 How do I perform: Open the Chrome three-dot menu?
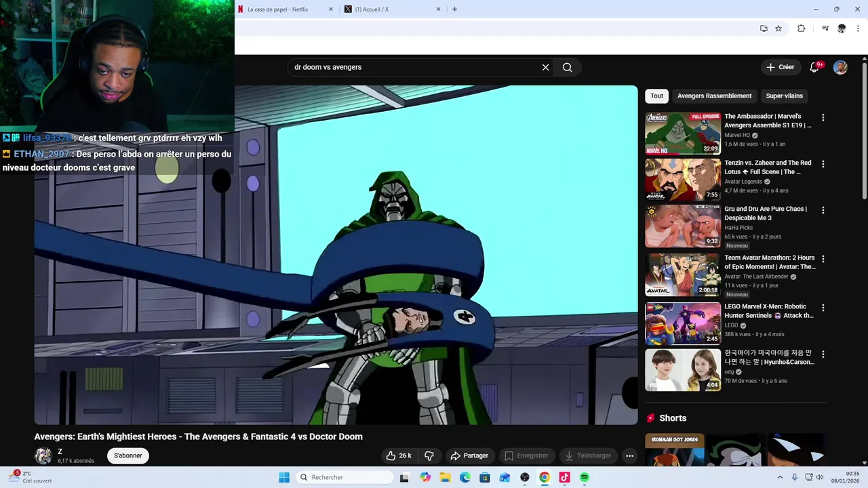click(858, 28)
